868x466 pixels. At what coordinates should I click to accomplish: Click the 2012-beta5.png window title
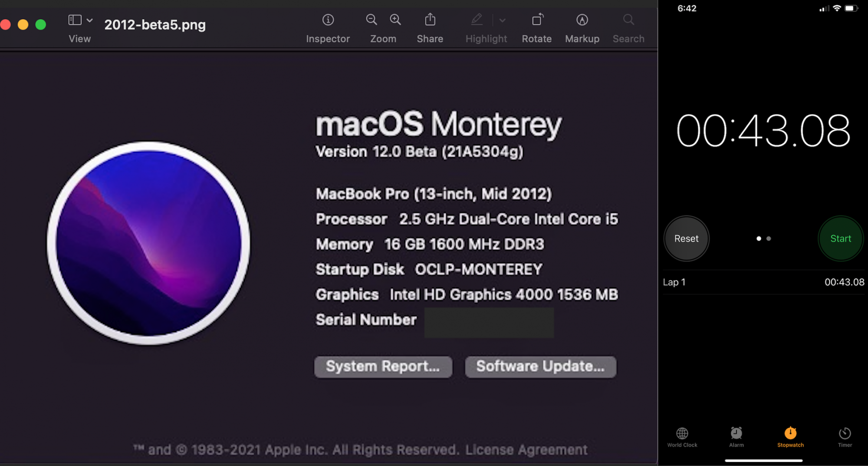pos(155,25)
